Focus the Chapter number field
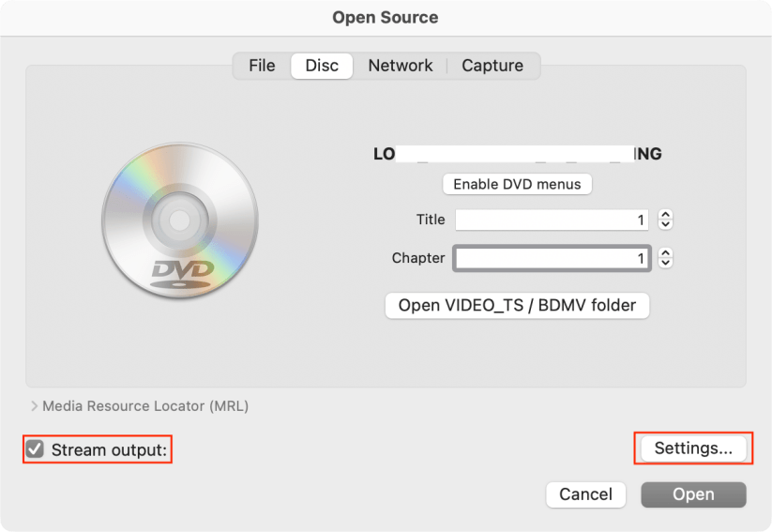This screenshot has height=532, width=772. point(553,258)
